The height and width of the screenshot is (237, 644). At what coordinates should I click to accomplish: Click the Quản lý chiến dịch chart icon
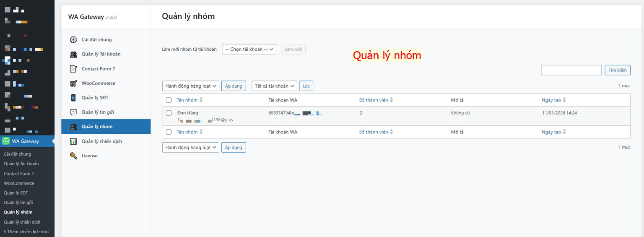pos(73,141)
